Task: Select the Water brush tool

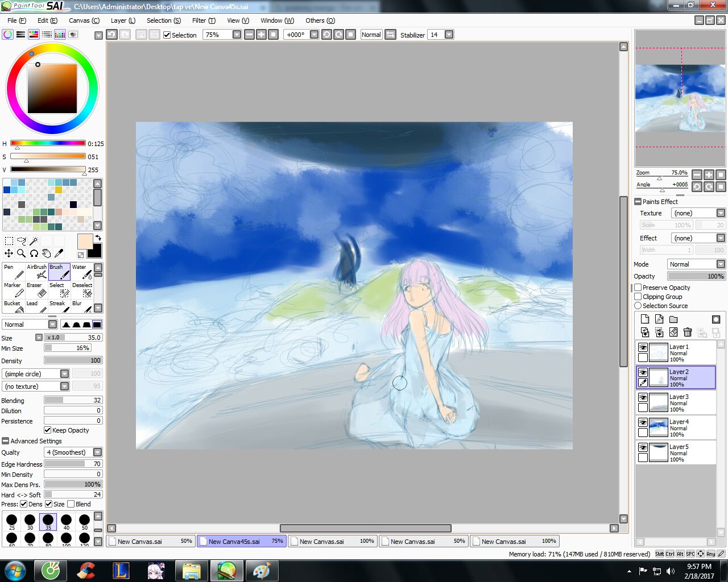Action: point(82,272)
